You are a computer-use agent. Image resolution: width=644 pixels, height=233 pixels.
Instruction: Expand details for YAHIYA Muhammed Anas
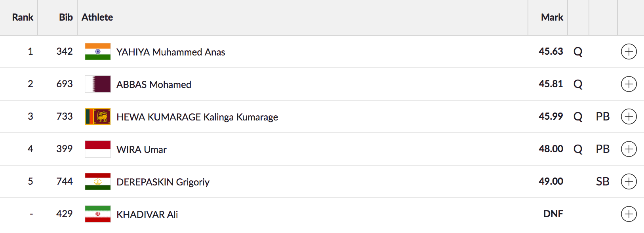pos(629,52)
